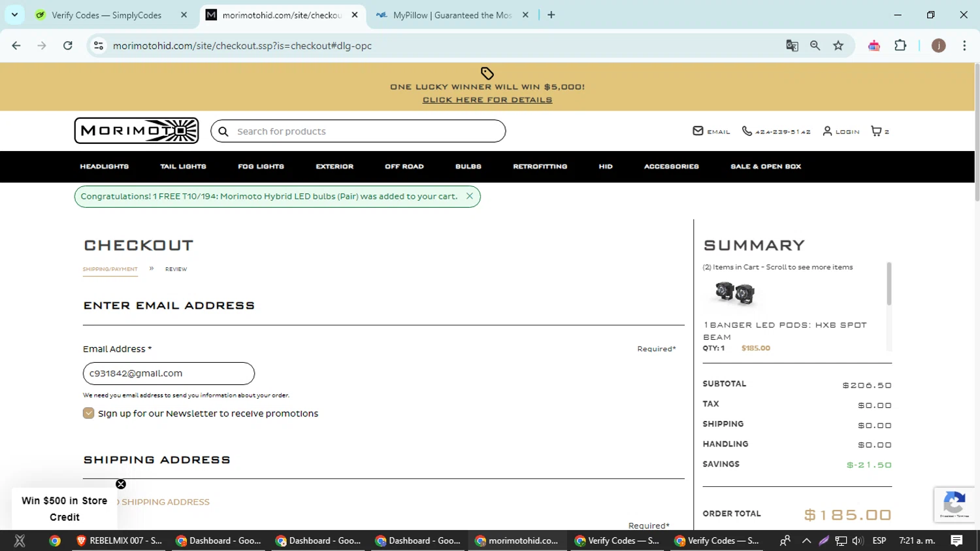
Task: Open the Bulbs menu
Action: [468, 167]
